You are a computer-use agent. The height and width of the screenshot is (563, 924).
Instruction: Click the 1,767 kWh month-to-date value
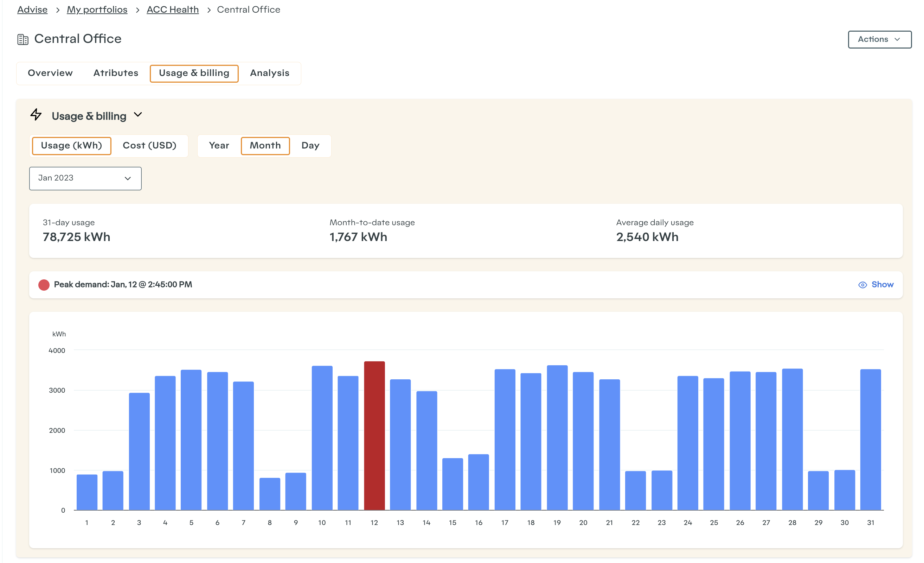(x=359, y=237)
